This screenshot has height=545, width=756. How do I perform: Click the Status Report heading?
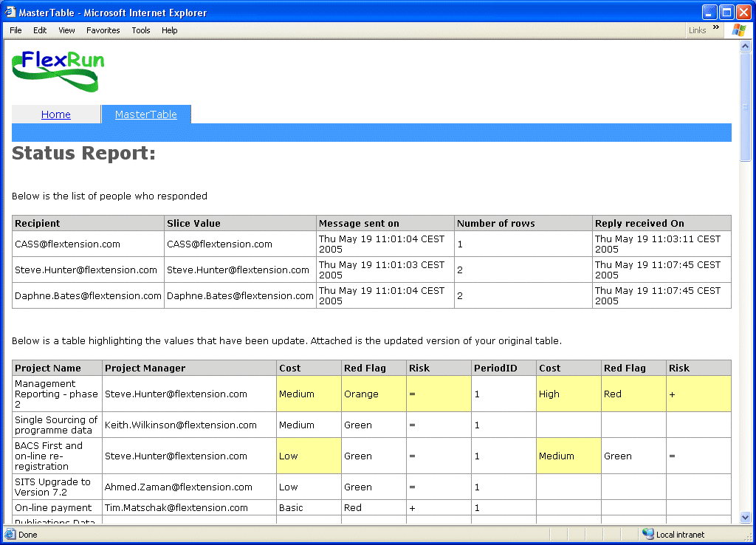pyautogui.click(x=83, y=153)
